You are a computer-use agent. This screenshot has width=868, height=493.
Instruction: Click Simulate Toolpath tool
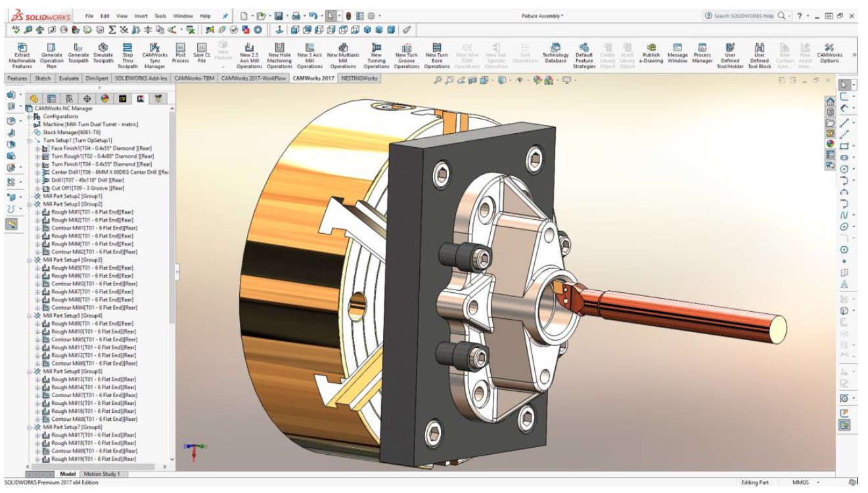tap(103, 48)
